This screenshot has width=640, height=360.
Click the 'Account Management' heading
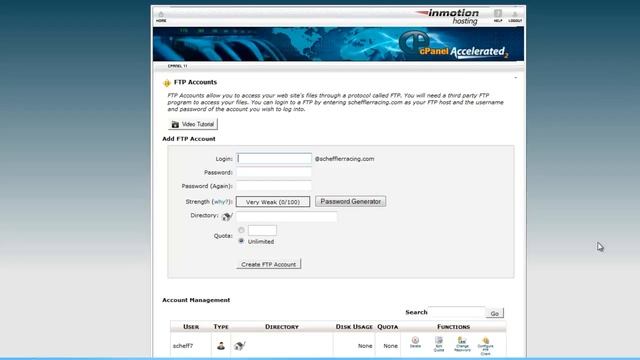point(196,300)
